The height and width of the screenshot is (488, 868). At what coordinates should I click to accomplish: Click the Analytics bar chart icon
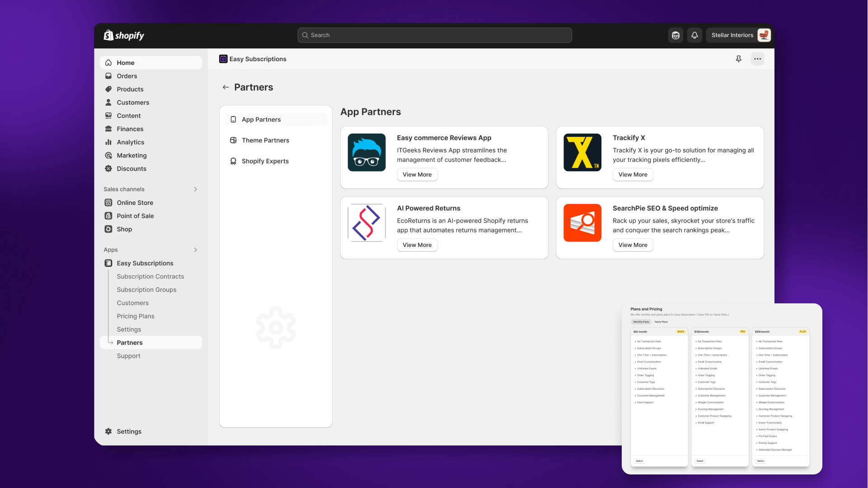point(108,142)
